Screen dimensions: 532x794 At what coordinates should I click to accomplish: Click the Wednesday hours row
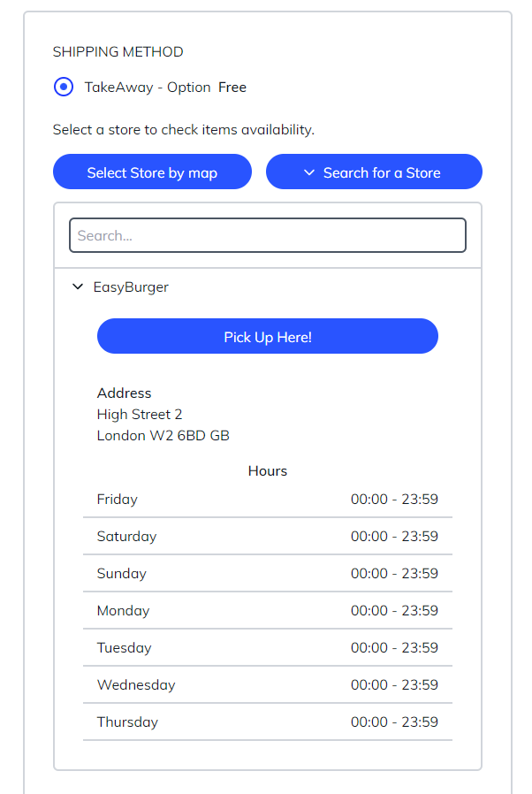point(267,685)
